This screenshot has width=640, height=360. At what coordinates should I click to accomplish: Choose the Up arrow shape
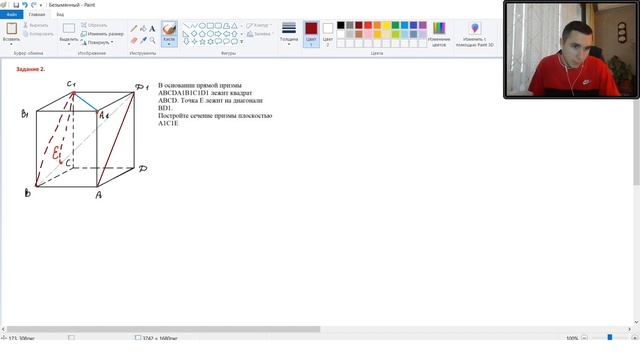[x=235, y=33]
